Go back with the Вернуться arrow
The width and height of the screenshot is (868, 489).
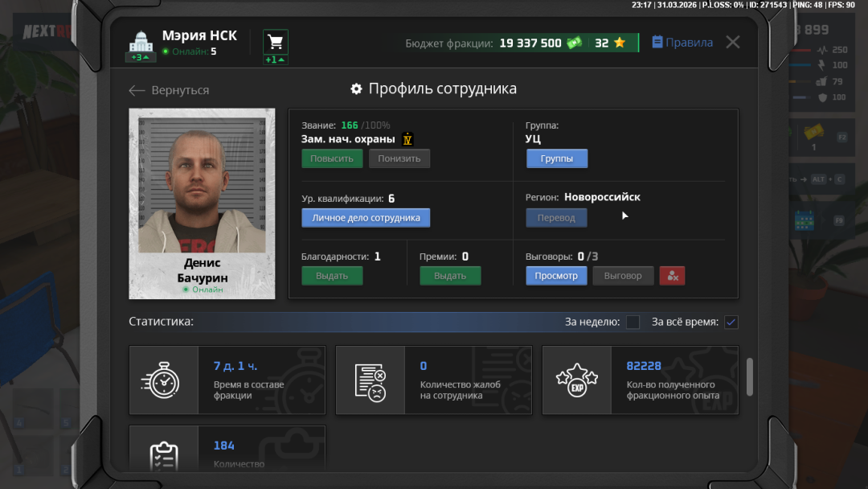pyautogui.click(x=169, y=91)
